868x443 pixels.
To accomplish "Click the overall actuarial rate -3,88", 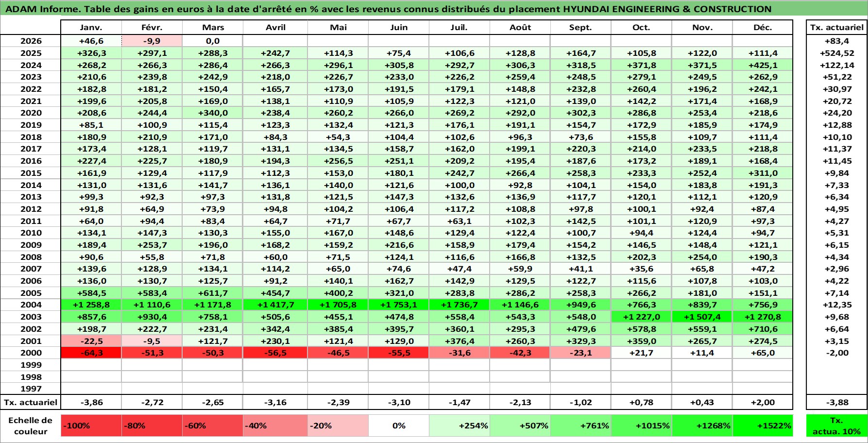I will pyautogui.click(x=836, y=403).
